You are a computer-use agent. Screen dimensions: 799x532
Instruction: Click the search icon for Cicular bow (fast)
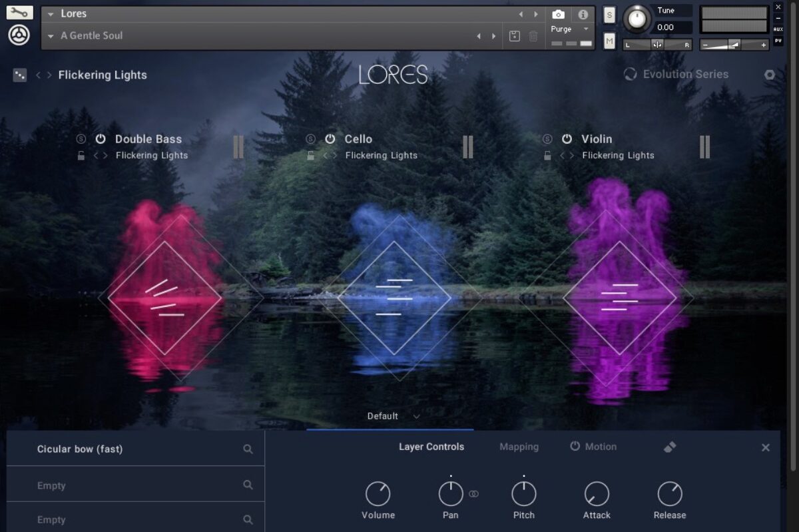point(248,449)
